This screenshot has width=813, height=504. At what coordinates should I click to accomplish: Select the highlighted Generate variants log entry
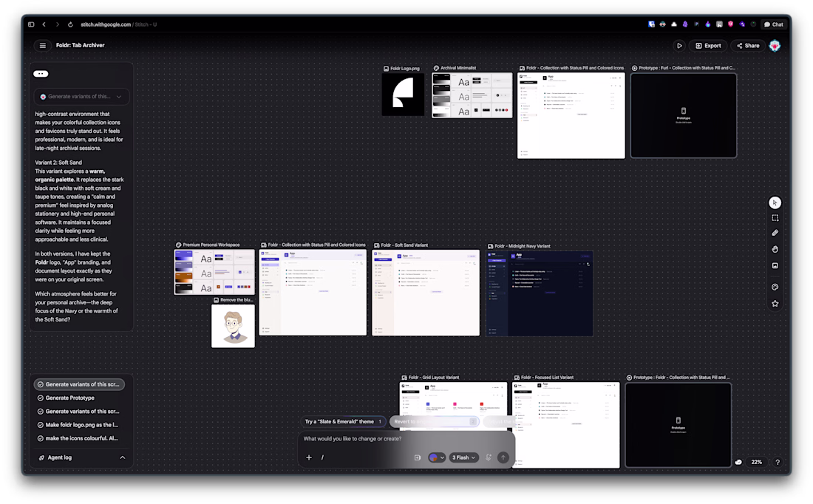click(79, 385)
